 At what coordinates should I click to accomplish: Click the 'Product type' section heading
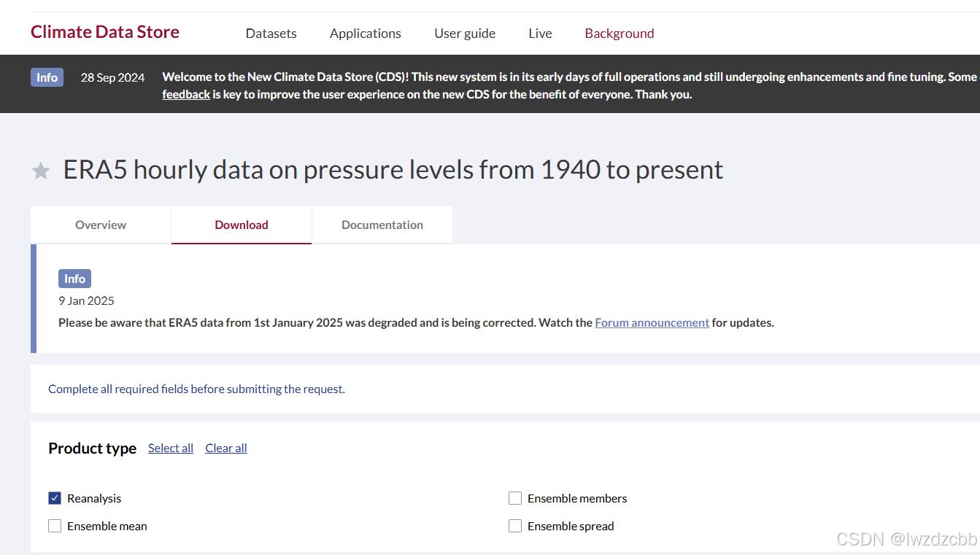92,448
